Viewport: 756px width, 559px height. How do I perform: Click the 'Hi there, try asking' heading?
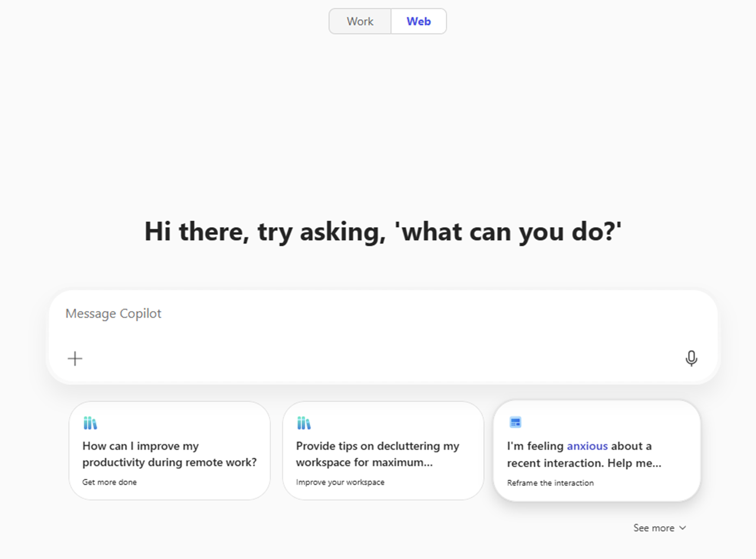tap(383, 232)
